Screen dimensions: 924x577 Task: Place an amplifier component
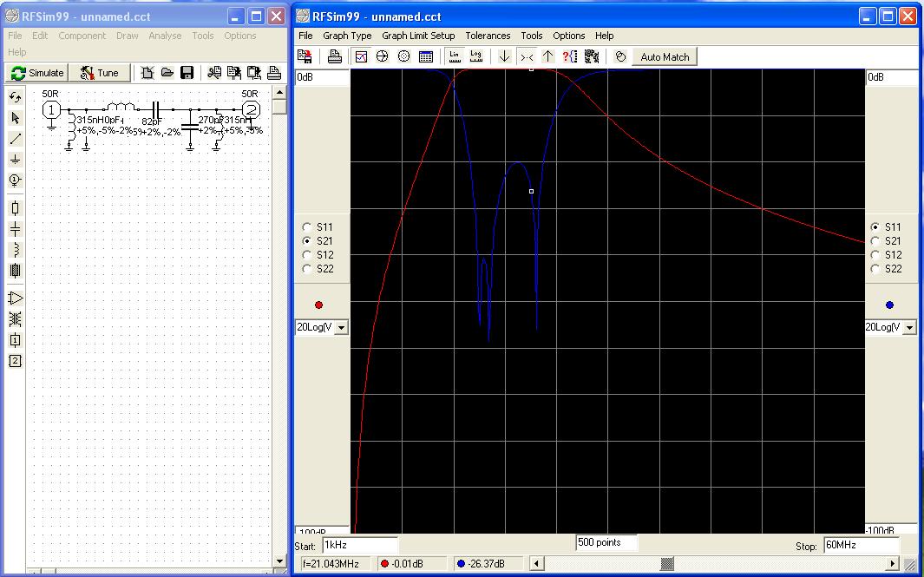pyautogui.click(x=16, y=298)
